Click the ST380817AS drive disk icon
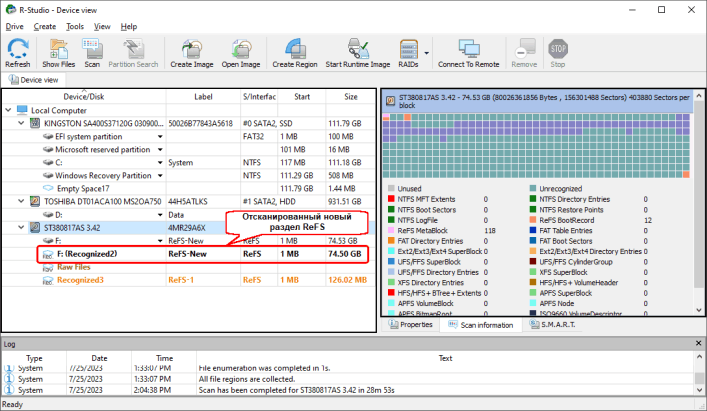 click(35, 227)
